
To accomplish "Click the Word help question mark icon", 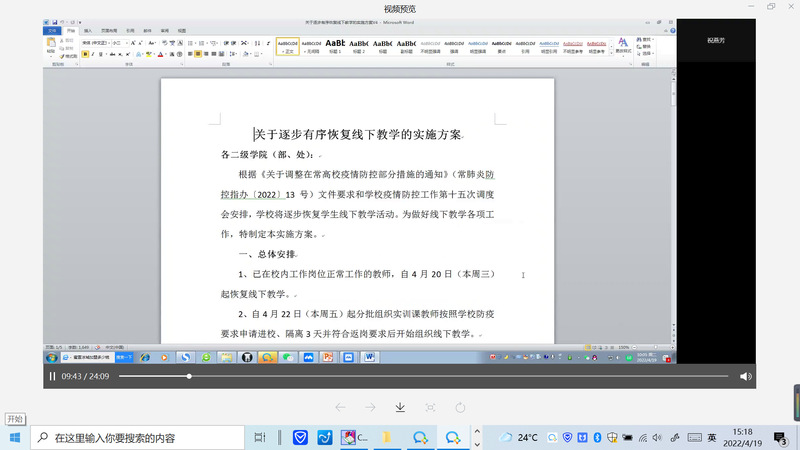I will [x=672, y=31].
